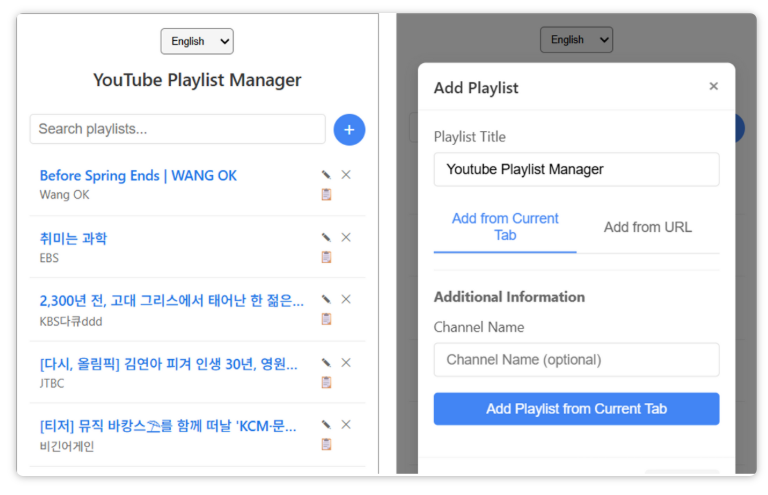
Task: Delete the KBS다큐ddd playlist entry
Action: coord(346,299)
